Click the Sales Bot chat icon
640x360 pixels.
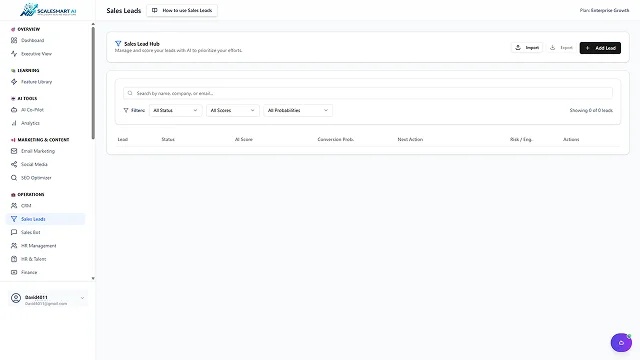tap(14, 232)
